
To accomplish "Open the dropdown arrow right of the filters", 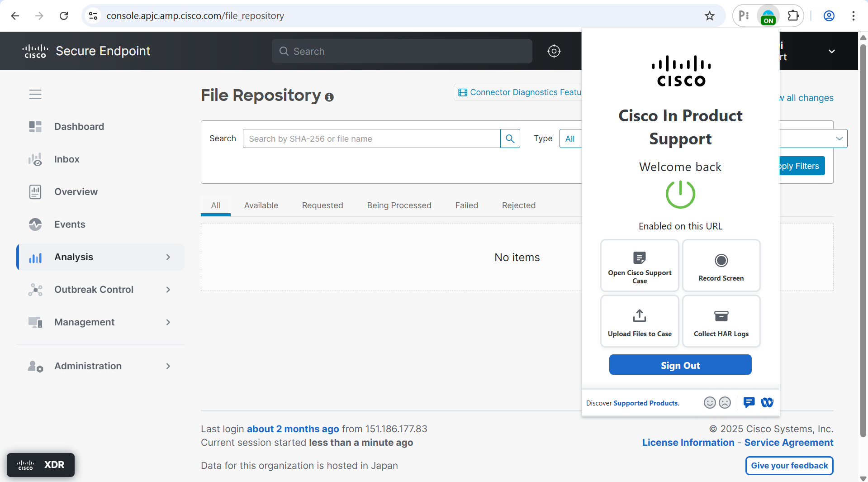I will pyautogui.click(x=839, y=138).
